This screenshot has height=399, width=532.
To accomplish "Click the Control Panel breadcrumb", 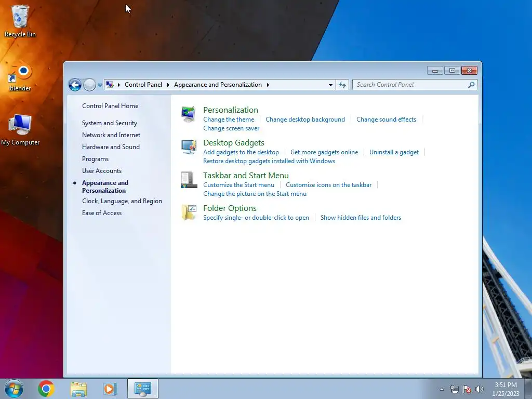I will click(x=143, y=85).
